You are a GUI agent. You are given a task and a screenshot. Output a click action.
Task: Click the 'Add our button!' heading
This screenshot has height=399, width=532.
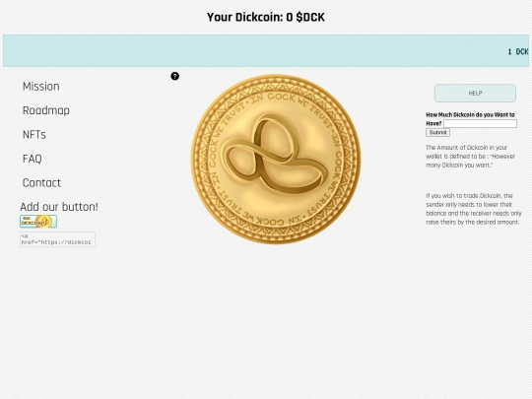coord(59,207)
